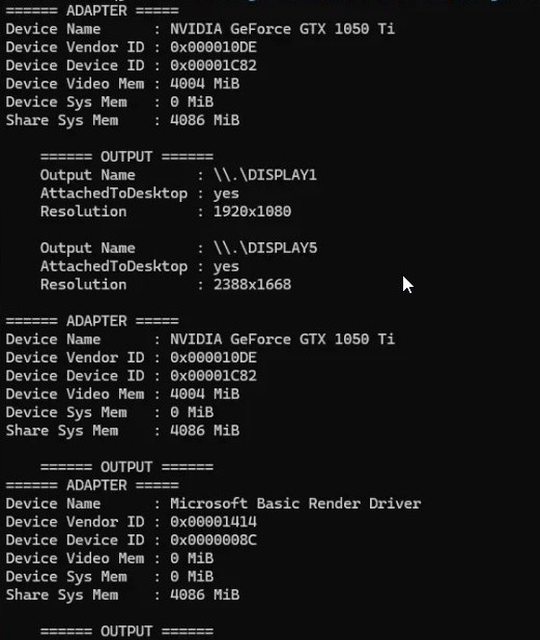Viewport: 540px width, 640px height.
Task: Click the second adapter's Device Sys Mem 0 MiB
Action: [192, 412]
